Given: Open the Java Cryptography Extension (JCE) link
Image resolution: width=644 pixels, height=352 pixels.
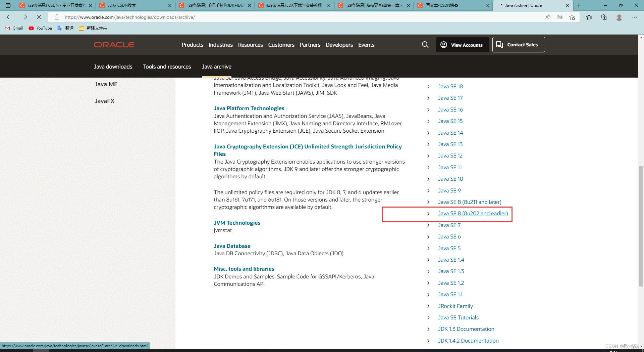Looking at the screenshot, I should tap(308, 150).
